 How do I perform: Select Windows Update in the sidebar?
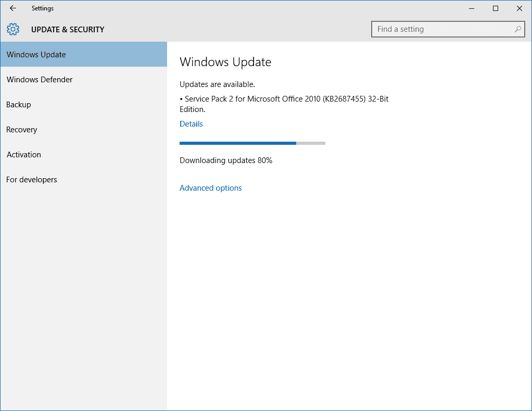pos(83,54)
